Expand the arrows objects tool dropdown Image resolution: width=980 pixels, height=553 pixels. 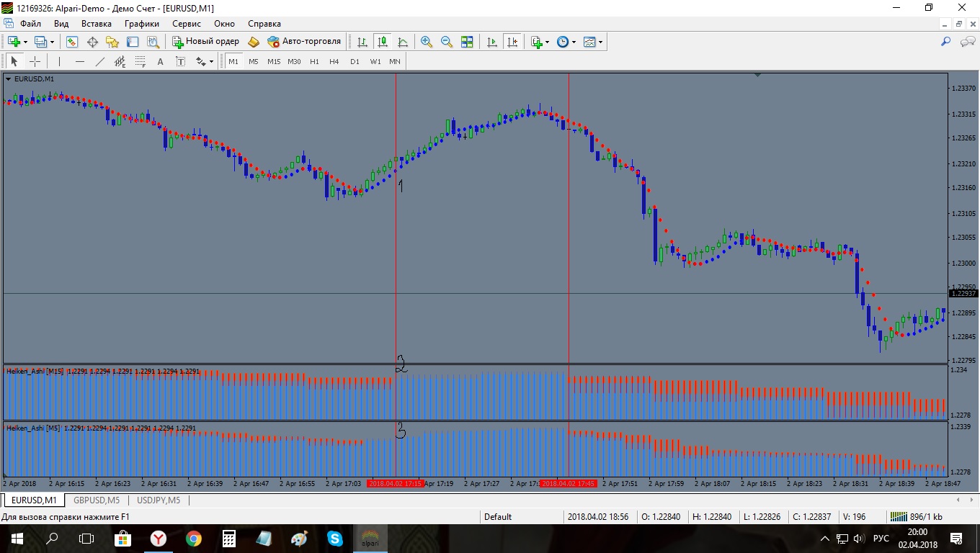point(210,62)
